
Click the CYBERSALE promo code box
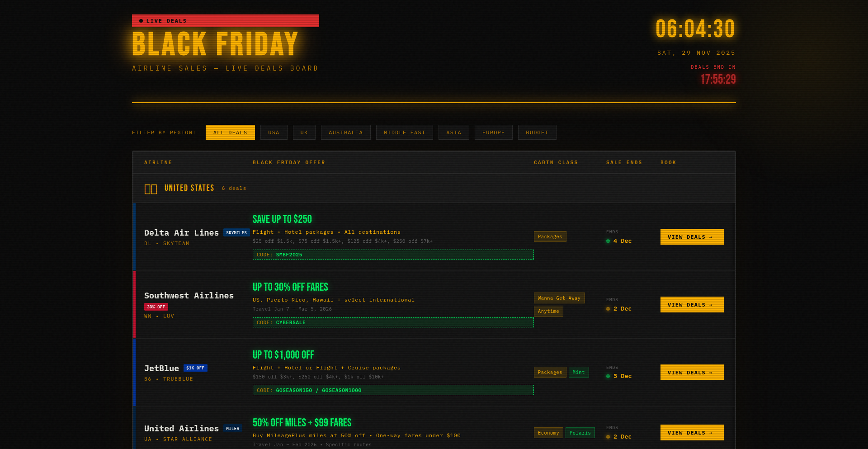393,322
